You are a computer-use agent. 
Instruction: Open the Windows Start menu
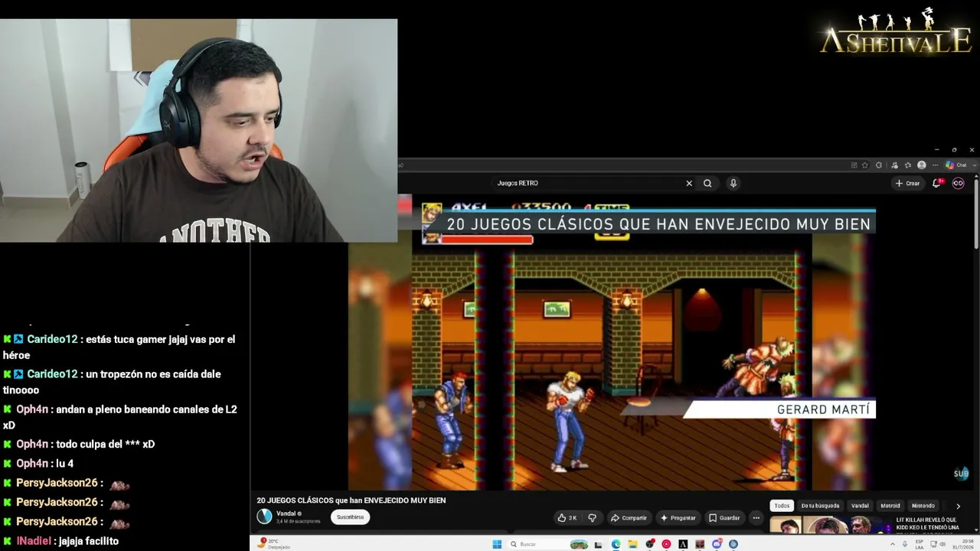(x=497, y=544)
